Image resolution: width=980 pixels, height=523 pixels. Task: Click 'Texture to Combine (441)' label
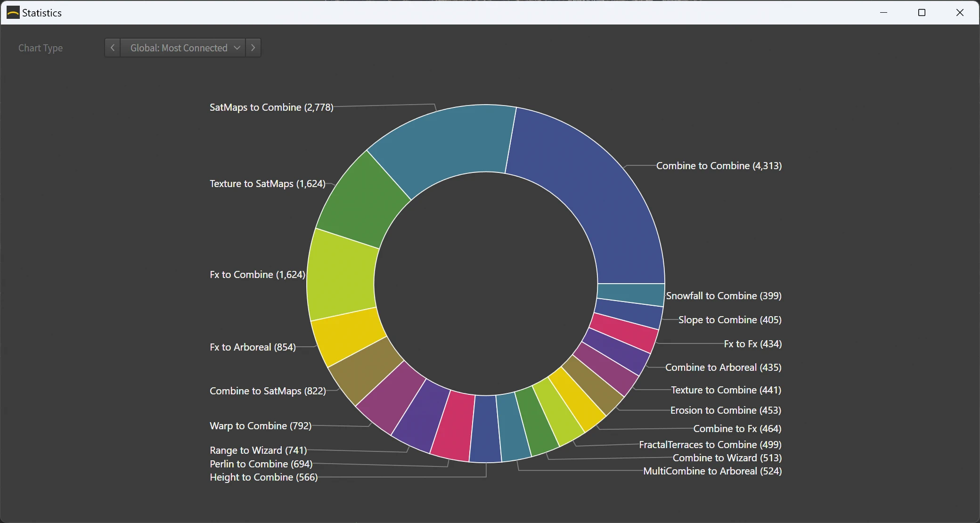(726, 390)
